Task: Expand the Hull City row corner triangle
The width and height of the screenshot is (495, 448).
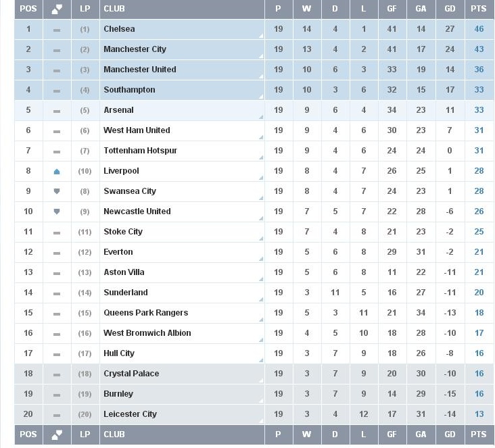Action: tap(261, 360)
